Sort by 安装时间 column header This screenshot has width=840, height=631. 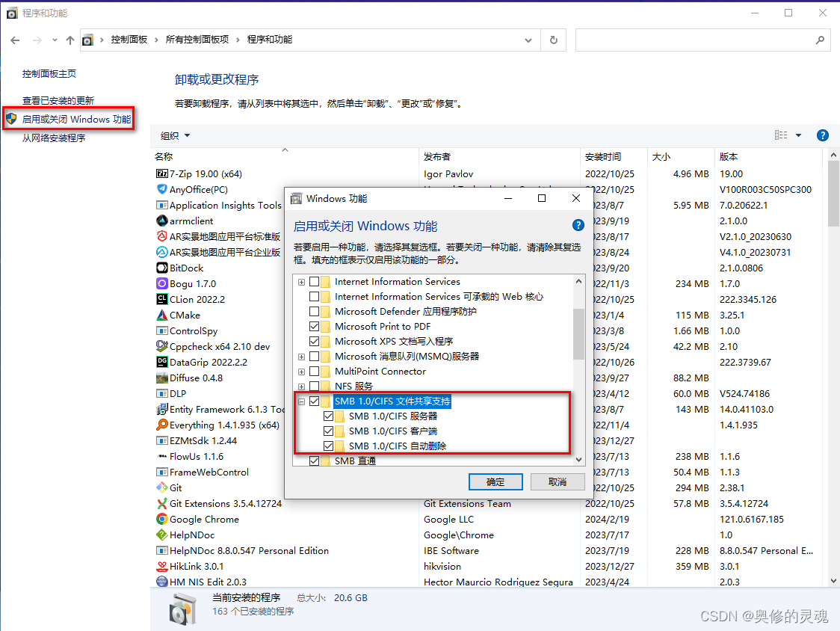[614, 156]
